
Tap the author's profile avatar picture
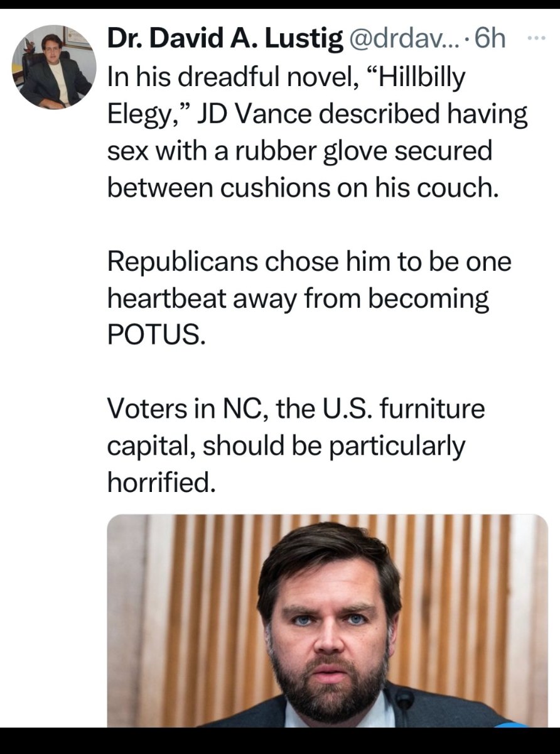pos(55,68)
